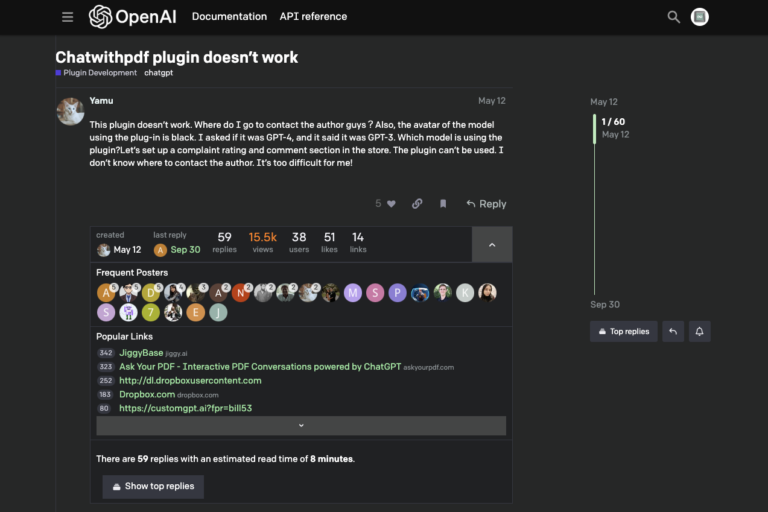Collapse the topic summary map

point(491,244)
